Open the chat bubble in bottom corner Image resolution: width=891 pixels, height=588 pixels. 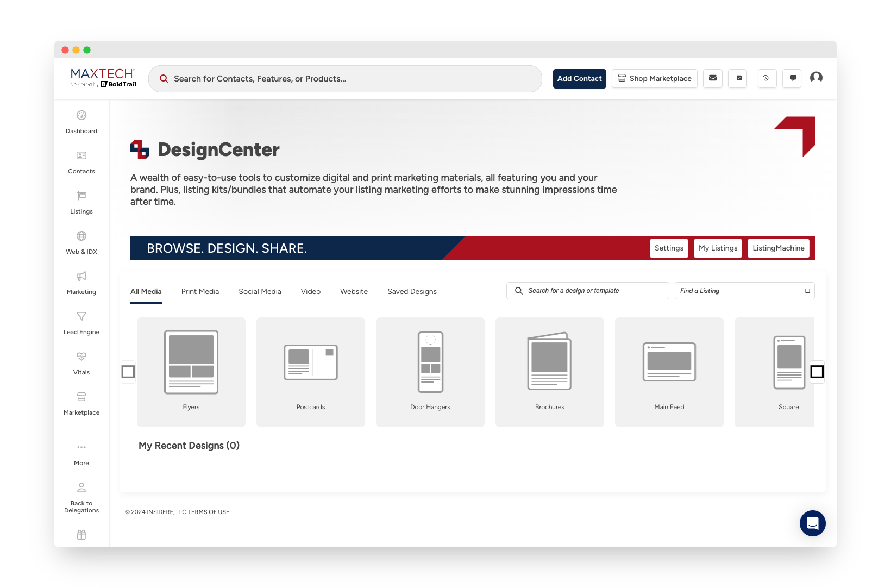click(813, 523)
